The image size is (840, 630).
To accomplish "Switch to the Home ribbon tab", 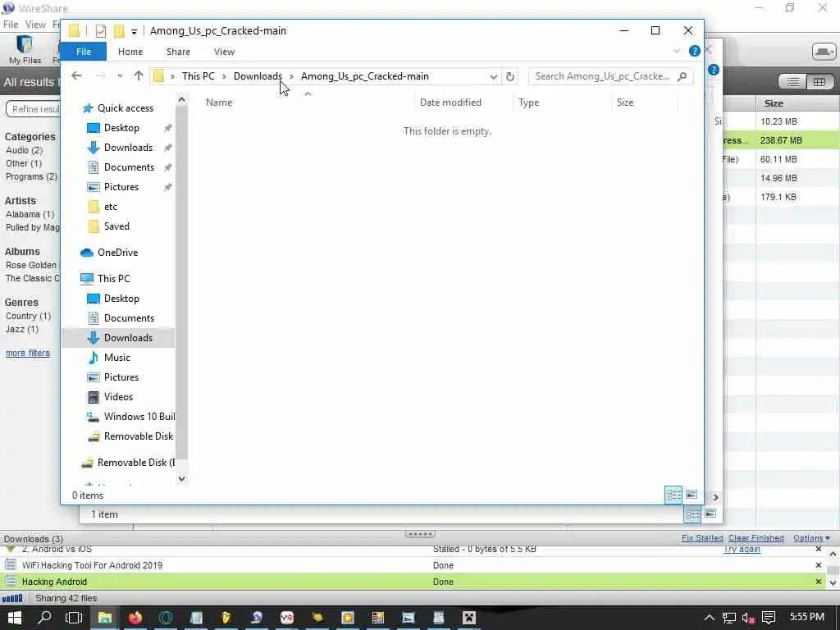I will tap(130, 52).
